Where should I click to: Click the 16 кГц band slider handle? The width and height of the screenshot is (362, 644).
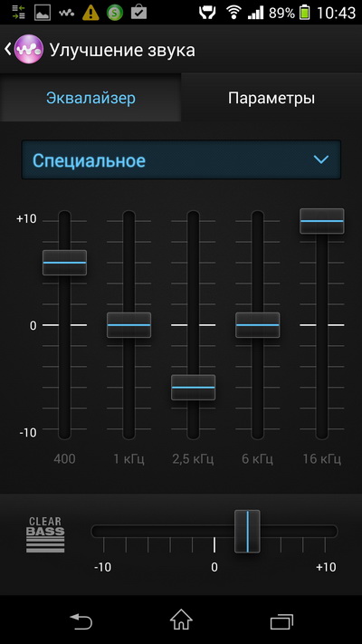click(322, 221)
